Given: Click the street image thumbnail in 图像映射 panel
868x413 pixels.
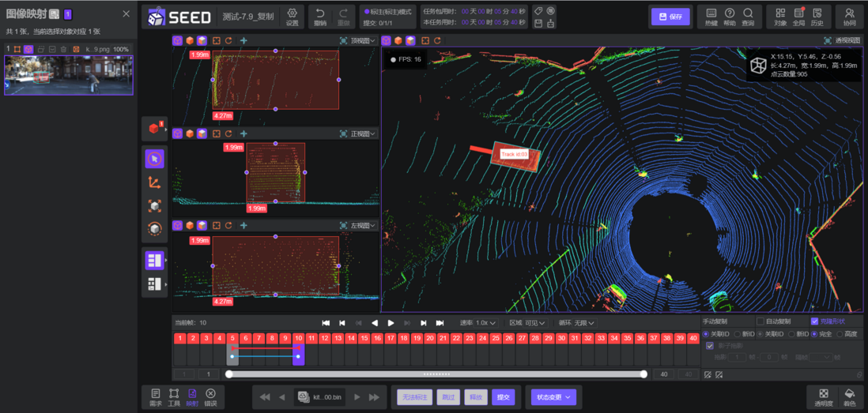Looking at the screenshot, I should tap(69, 75).
